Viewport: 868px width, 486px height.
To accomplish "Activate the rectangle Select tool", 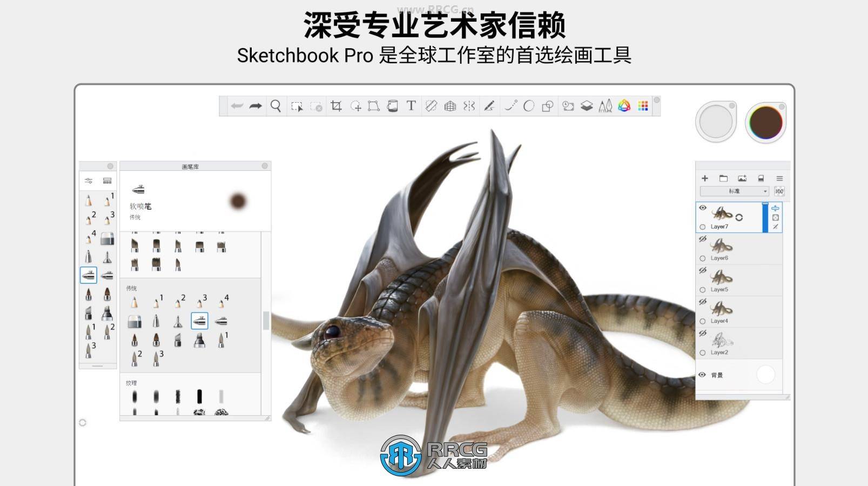I will (x=297, y=106).
